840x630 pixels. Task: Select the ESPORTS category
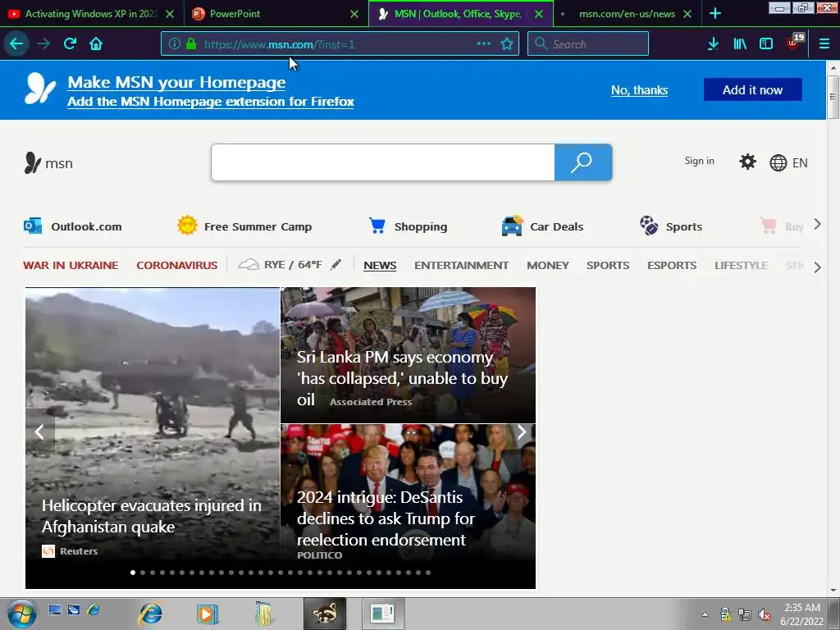672,265
